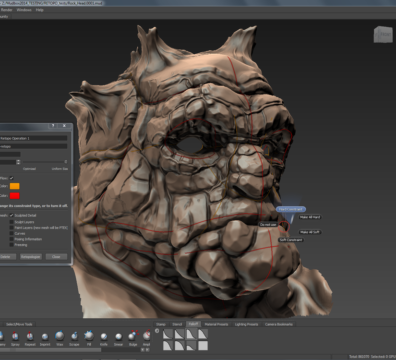This screenshot has height=360, width=396.
Task: Click the Close button in the dialog
Action: (x=56, y=257)
